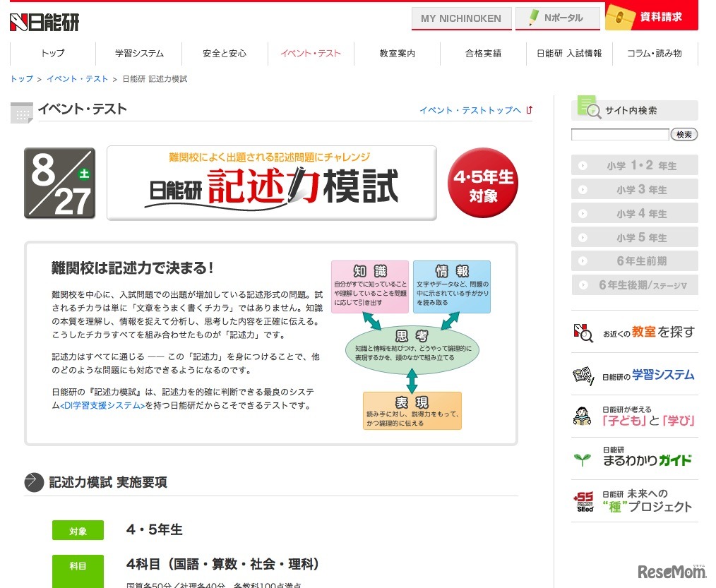Click the classroom search magnifier icon

point(583,332)
